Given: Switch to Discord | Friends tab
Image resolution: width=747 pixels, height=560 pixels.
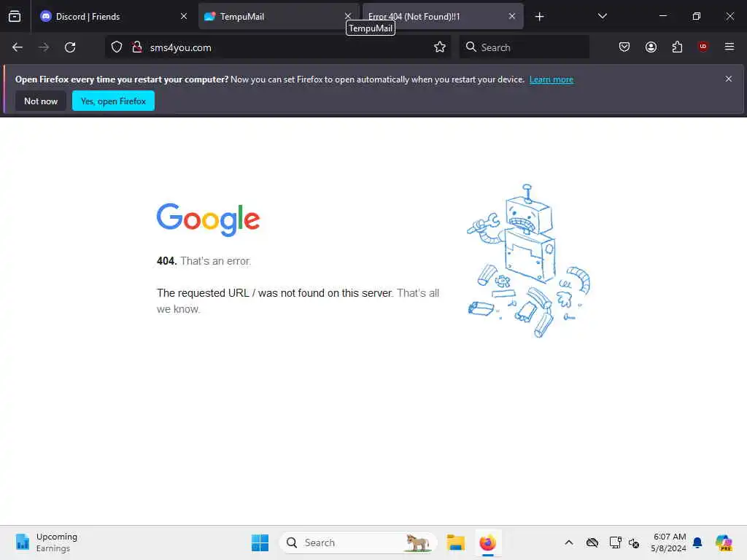Looking at the screenshot, I should pos(113,16).
